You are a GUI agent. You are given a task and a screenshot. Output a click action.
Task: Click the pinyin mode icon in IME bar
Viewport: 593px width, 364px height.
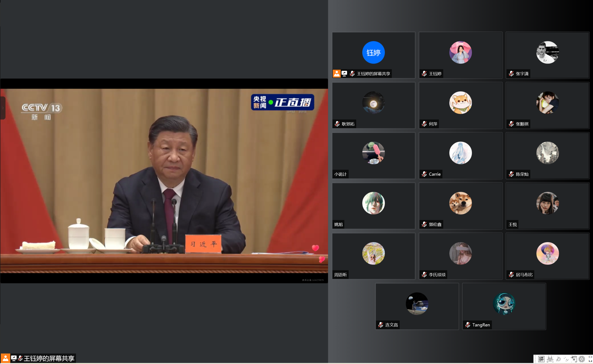tap(541, 359)
